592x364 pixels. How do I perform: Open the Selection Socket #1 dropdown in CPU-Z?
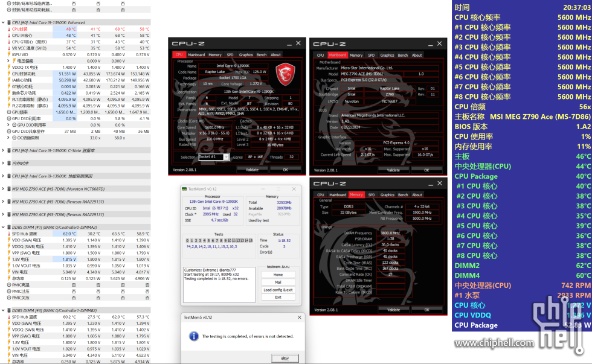226,158
